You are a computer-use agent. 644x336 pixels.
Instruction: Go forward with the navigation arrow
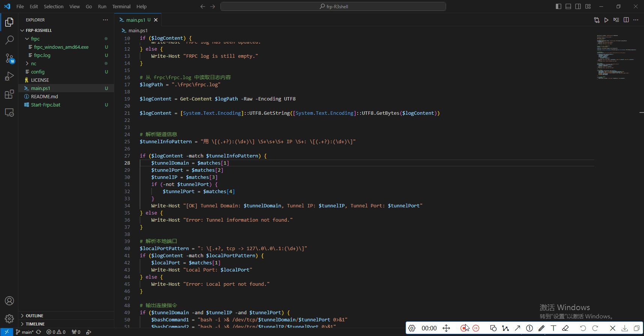[x=213, y=6]
